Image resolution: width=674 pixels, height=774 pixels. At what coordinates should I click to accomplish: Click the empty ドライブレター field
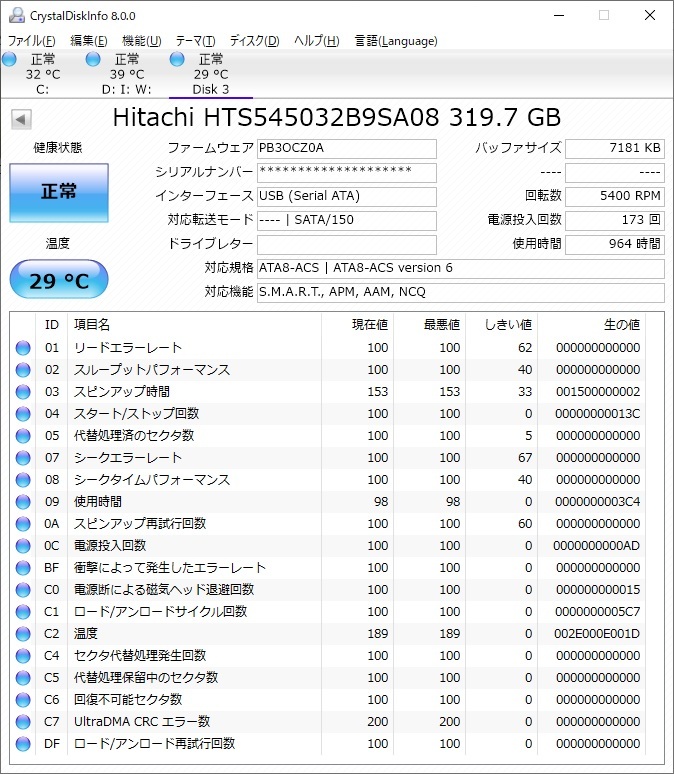[x=347, y=244]
